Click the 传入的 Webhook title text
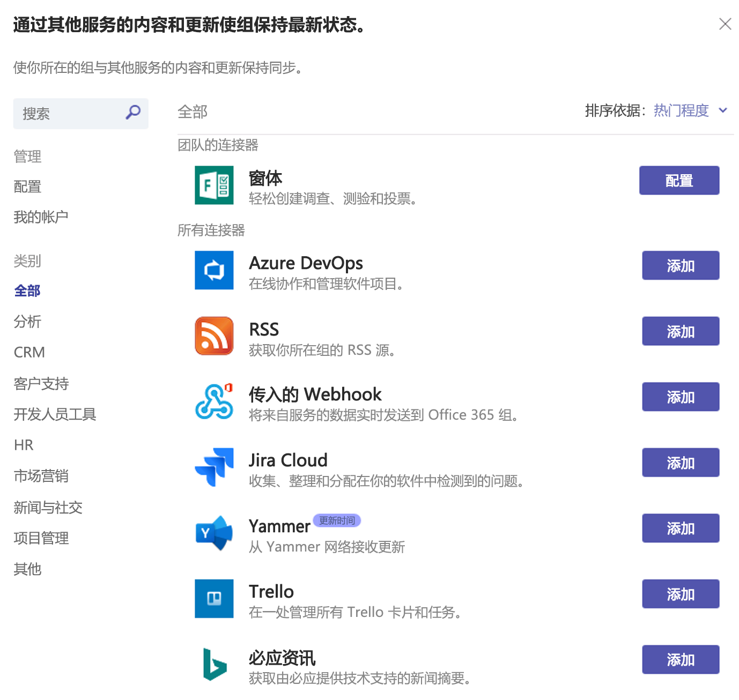739x700 pixels. click(x=315, y=394)
